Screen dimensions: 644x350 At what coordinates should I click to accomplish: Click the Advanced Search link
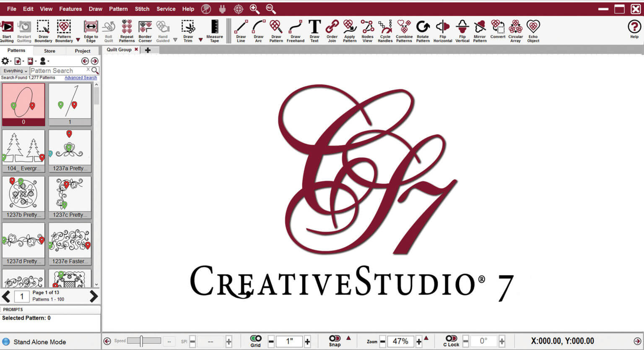point(80,78)
